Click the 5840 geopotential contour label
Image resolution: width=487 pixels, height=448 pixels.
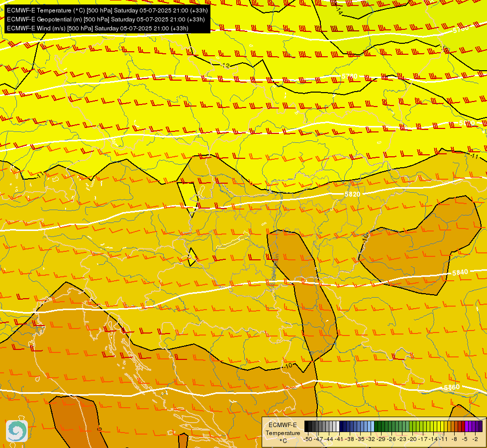[460, 273]
